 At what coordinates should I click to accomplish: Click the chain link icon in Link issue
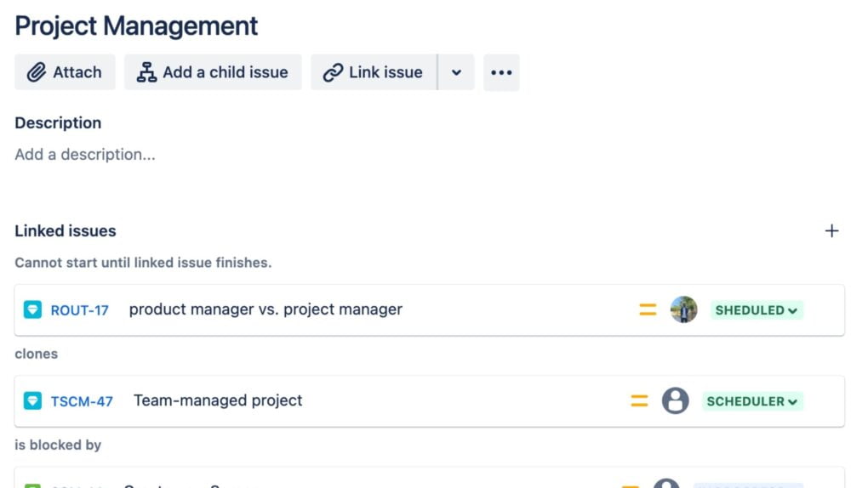(334, 72)
